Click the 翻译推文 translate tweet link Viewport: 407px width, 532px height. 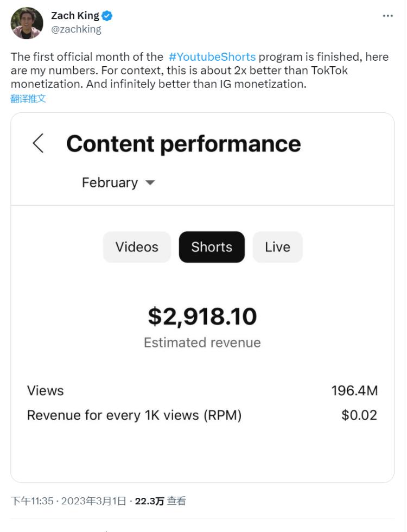[x=28, y=99]
